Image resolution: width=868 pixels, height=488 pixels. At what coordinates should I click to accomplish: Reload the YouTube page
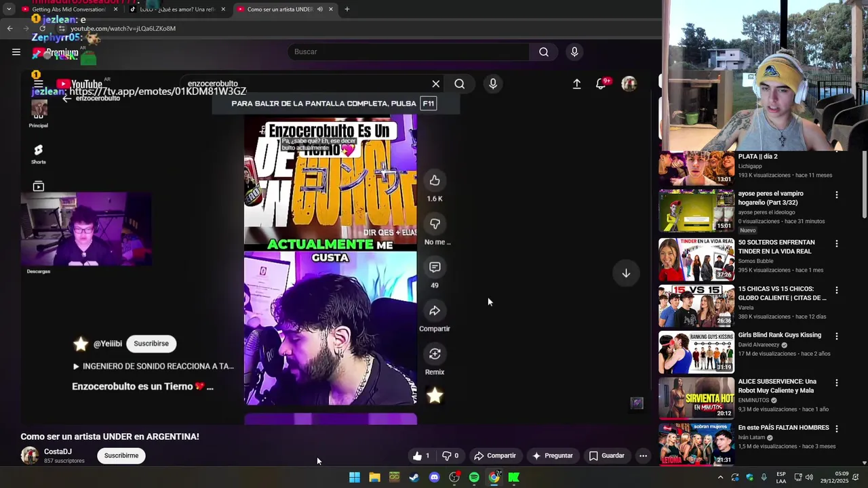coord(42,28)
